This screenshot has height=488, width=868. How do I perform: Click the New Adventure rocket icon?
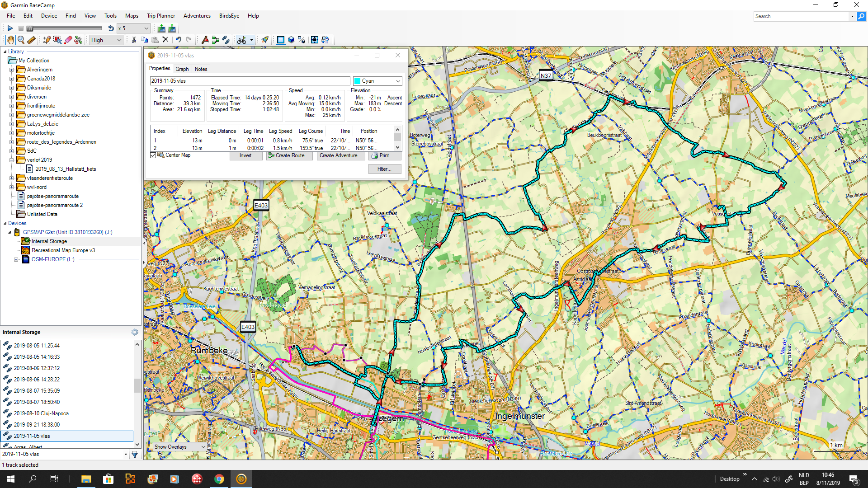265,40
